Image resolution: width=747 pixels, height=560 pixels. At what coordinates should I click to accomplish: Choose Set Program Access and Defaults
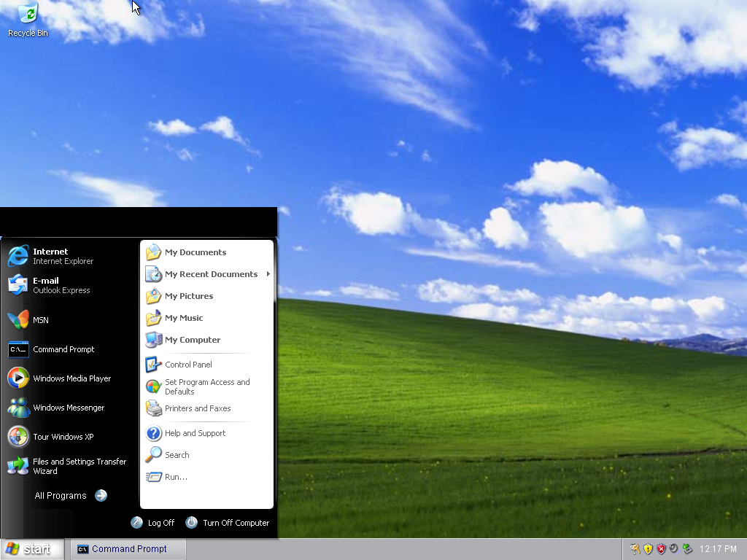pyautogui.click(x=208, y=386)
